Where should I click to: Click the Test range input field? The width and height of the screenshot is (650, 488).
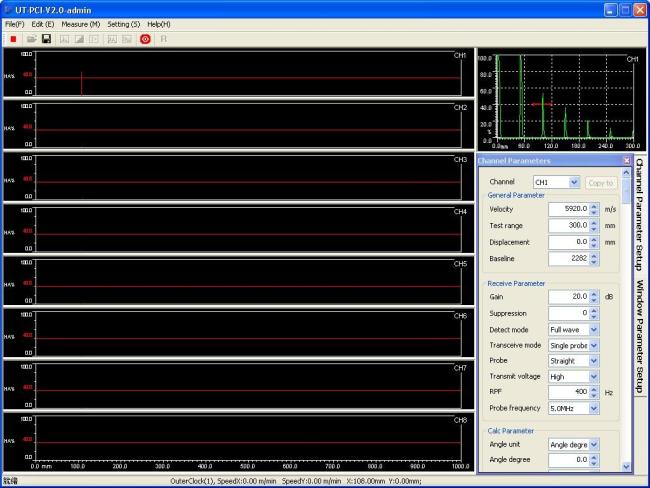click(567, 226)
